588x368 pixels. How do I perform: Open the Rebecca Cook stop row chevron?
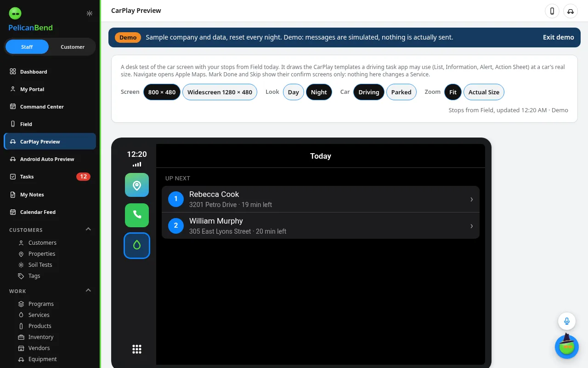[x=472, y=199]
